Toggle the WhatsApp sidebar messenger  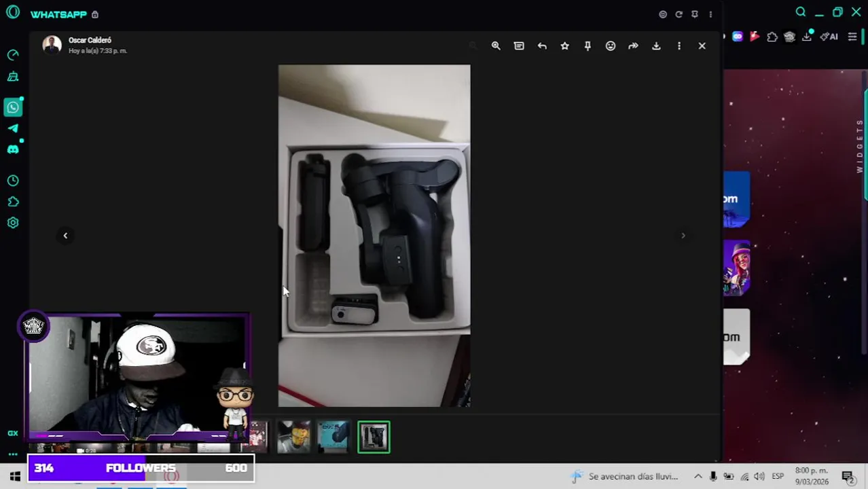(13, 107)
